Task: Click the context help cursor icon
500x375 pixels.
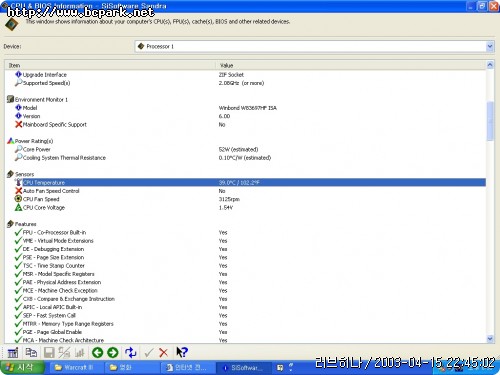Action: click(x=182, y=352)
